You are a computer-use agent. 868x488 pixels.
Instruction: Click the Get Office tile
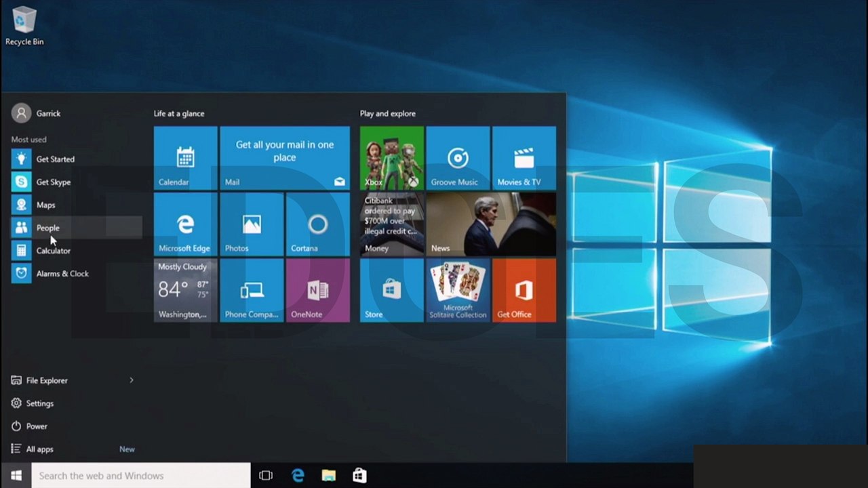pyautogui.click(x=524, y=290)
